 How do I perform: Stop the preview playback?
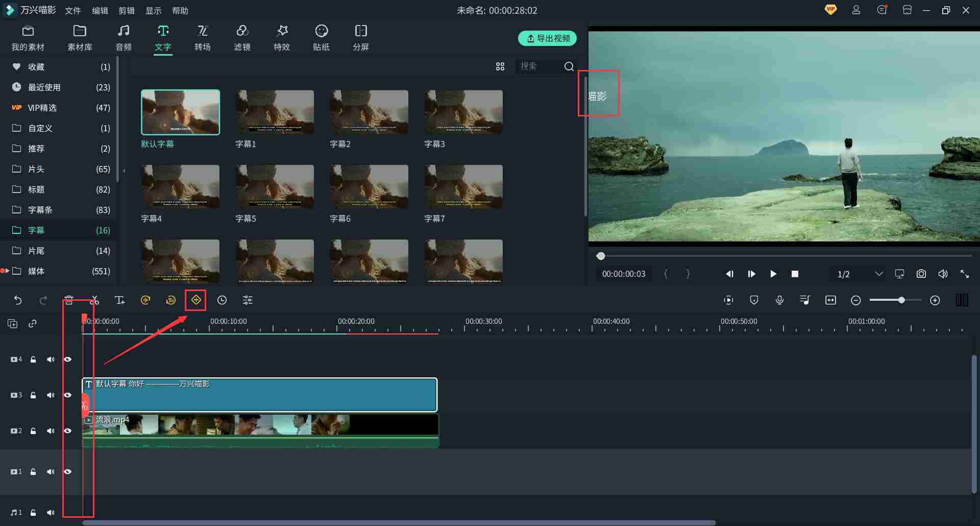point(795,274)
